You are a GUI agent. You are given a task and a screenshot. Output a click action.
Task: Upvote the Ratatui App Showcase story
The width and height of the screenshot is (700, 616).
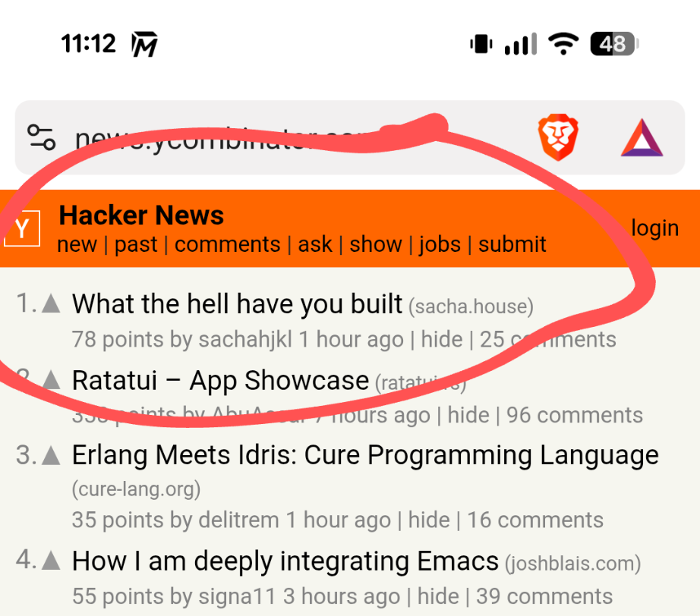tap(51, 380)
